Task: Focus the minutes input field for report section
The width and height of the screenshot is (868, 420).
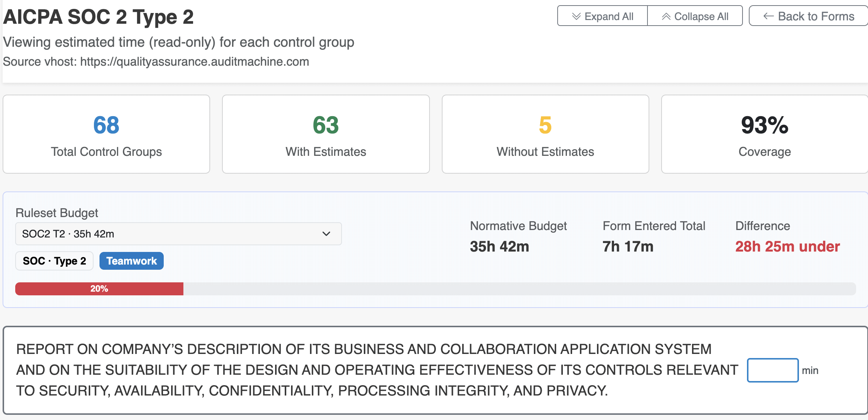Action: [x=773, y=370]
